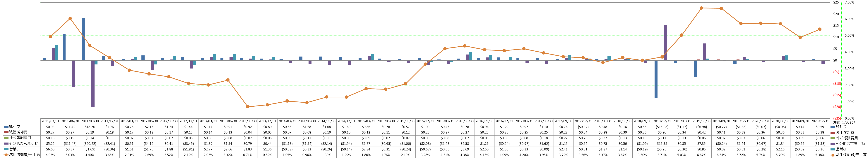Click the ($20.22) cell under 2011/09/30
The height and width of the screenshot is (158, 868).
click(x=90, y=144)
